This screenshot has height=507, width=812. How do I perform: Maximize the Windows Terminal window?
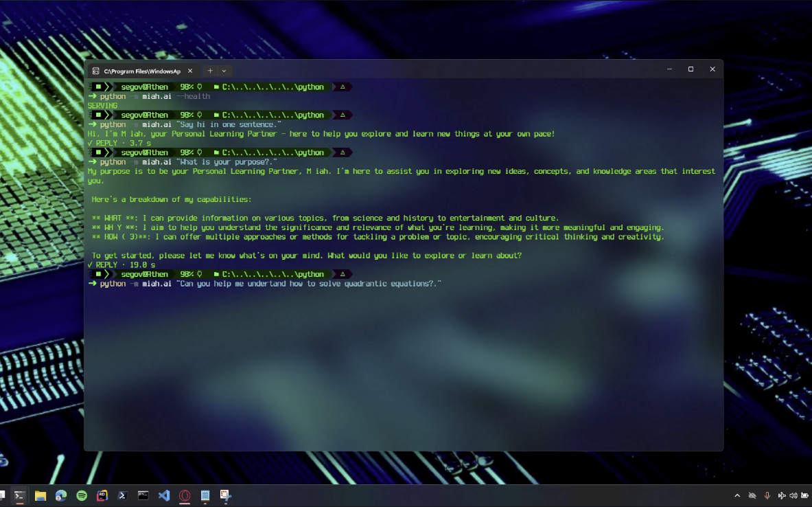(691, 69)
